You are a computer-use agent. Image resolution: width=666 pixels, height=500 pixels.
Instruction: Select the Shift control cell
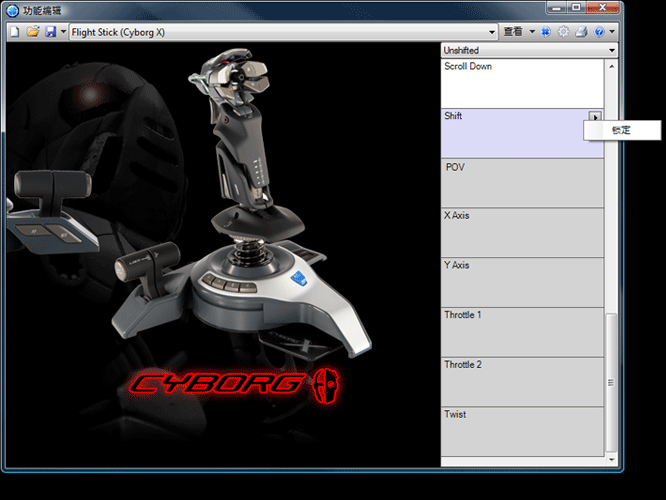coord(522,133)
